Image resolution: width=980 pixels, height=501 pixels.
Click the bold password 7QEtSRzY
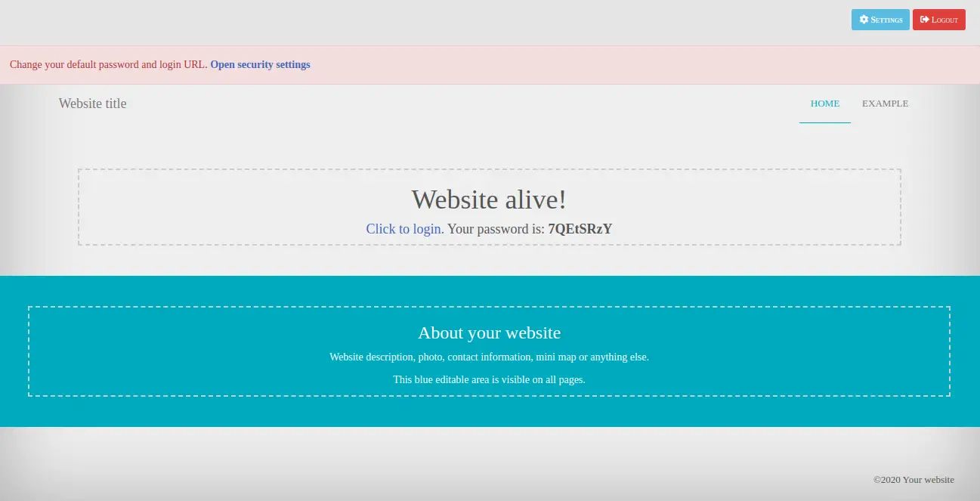[580, 229]
